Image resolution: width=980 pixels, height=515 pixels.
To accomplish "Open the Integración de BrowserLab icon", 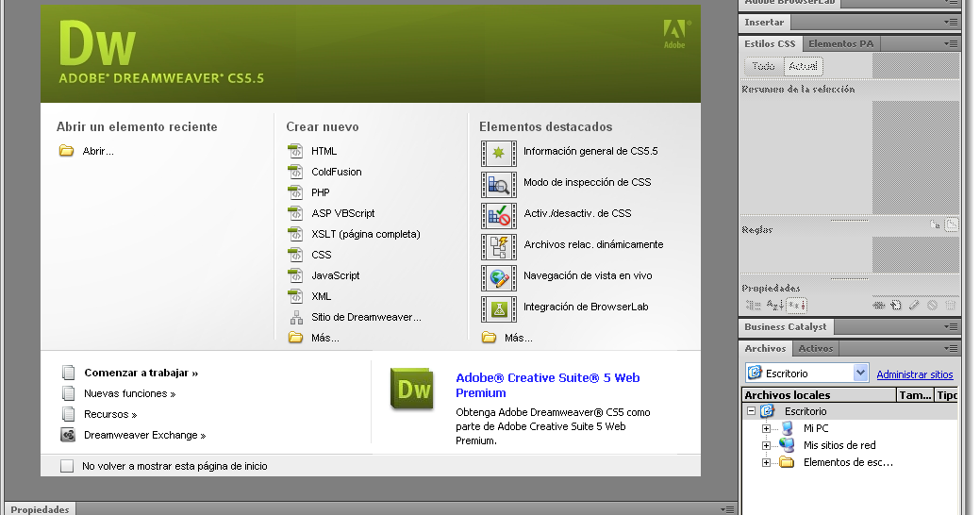I will [499, 309].
